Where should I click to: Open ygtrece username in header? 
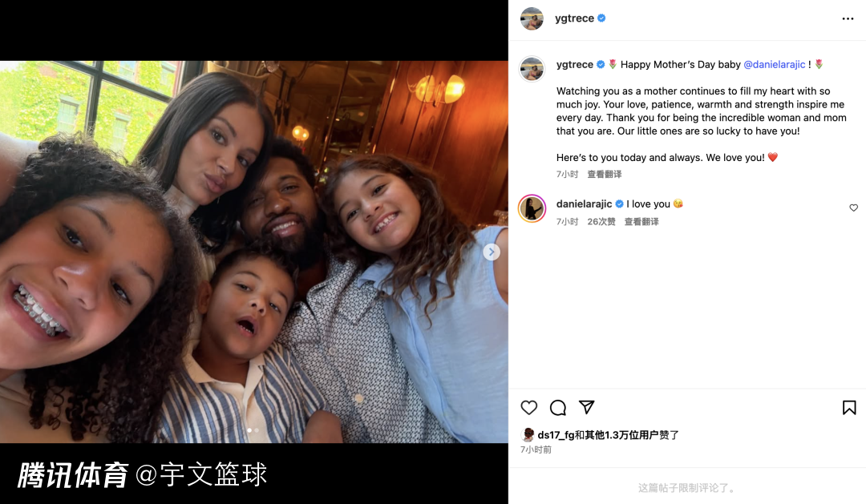point(574,18)
